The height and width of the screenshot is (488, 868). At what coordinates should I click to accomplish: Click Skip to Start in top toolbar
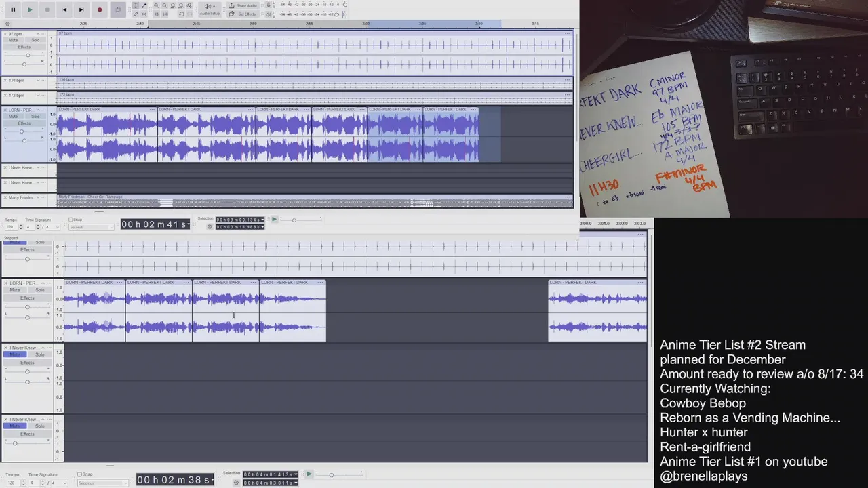pyautogui.click(x=64, y=9)
